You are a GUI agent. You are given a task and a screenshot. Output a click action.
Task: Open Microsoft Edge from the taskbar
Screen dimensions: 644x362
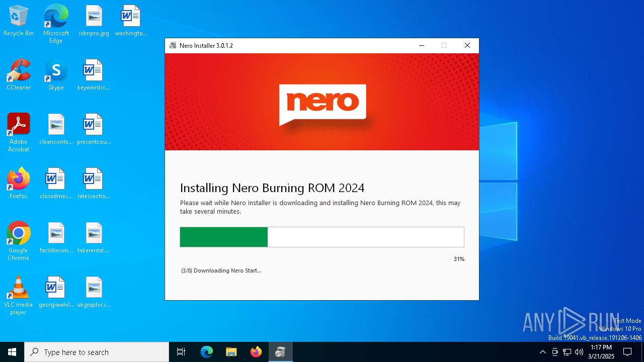[207, 352]
